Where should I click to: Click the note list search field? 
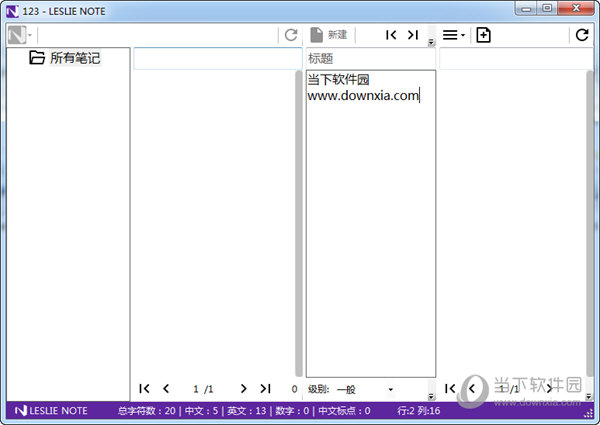click(x=217, y=59)
